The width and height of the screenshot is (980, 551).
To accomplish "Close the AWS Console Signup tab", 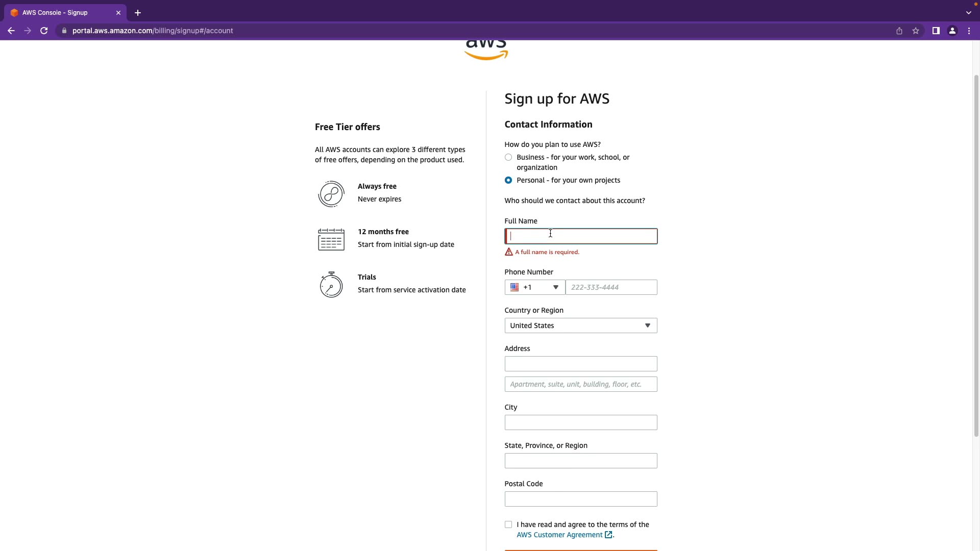I will click(x=118, y=13).
